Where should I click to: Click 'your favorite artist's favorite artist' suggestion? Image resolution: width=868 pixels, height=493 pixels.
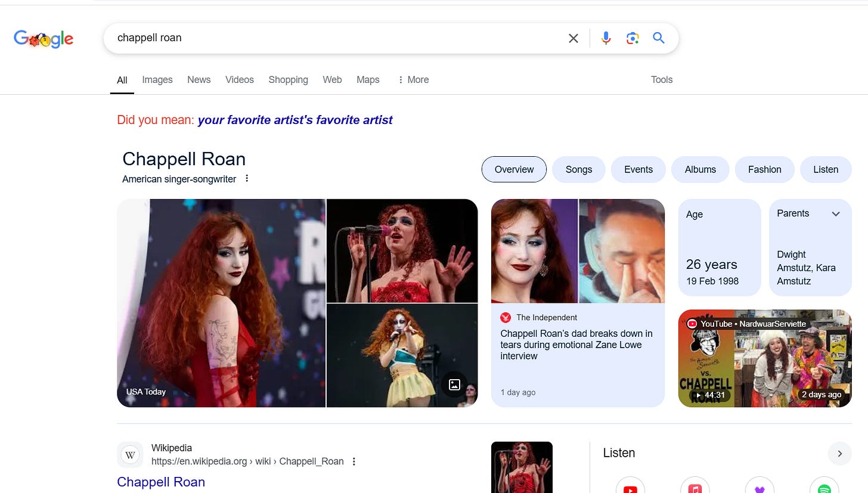(295, 120)
